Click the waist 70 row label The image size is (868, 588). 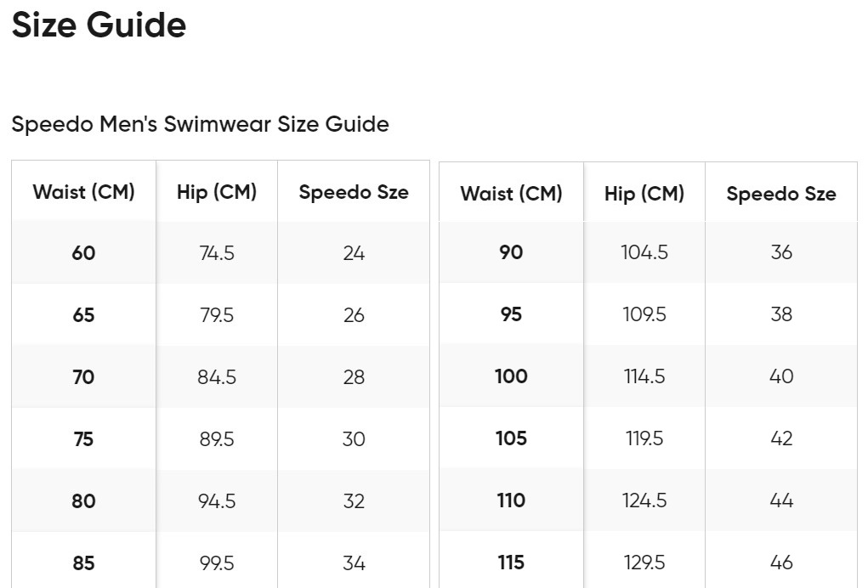pos(83,377)
